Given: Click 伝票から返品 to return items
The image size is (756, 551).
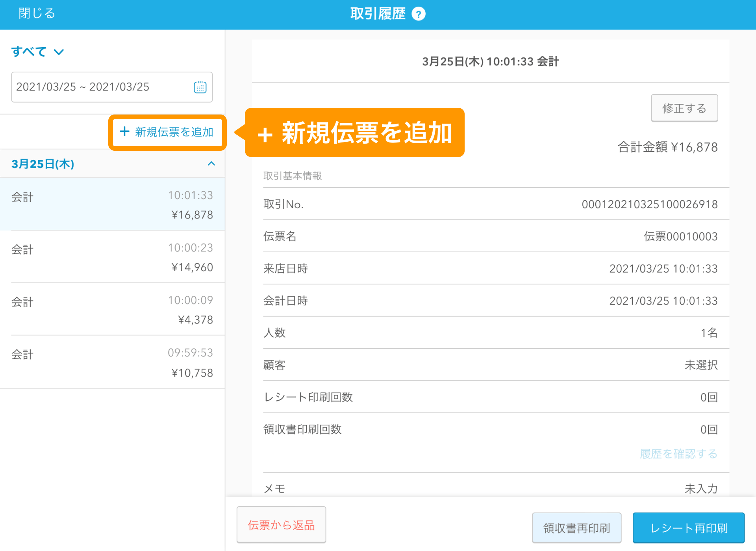Looking at the screenshot, I should (281, 525).
